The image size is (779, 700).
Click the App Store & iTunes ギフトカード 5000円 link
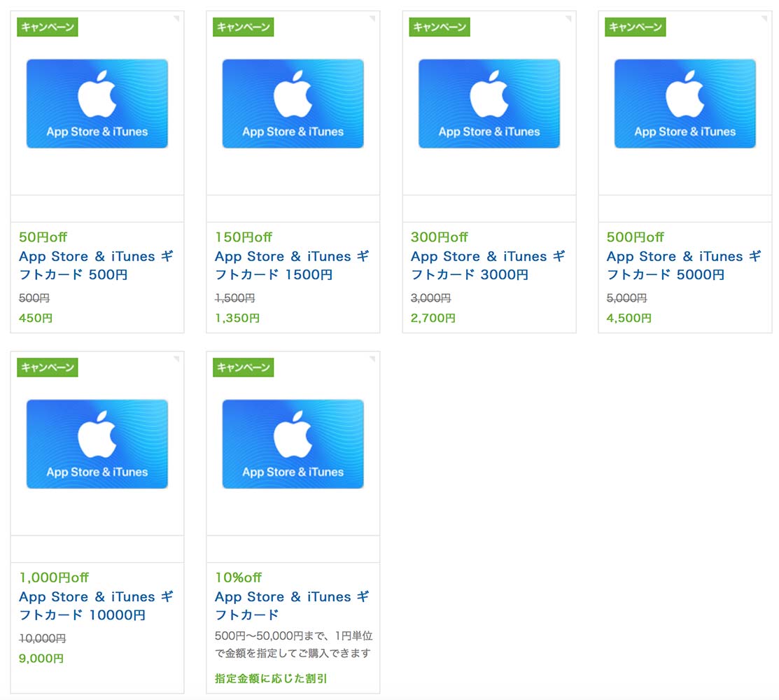[x=684, y=265]
